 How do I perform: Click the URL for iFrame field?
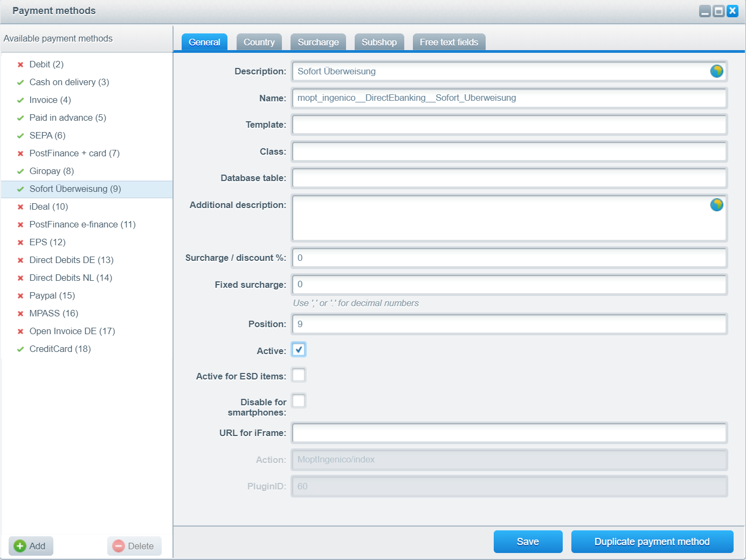pos(509,433)
